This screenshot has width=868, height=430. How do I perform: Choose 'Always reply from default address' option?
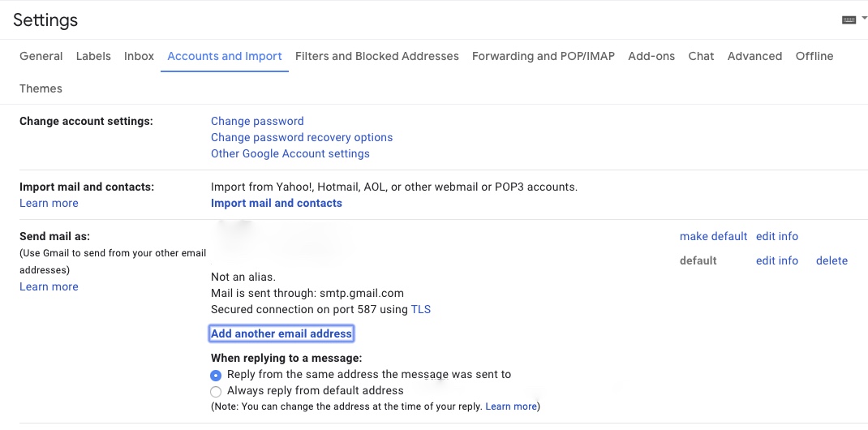pos(216,391)
